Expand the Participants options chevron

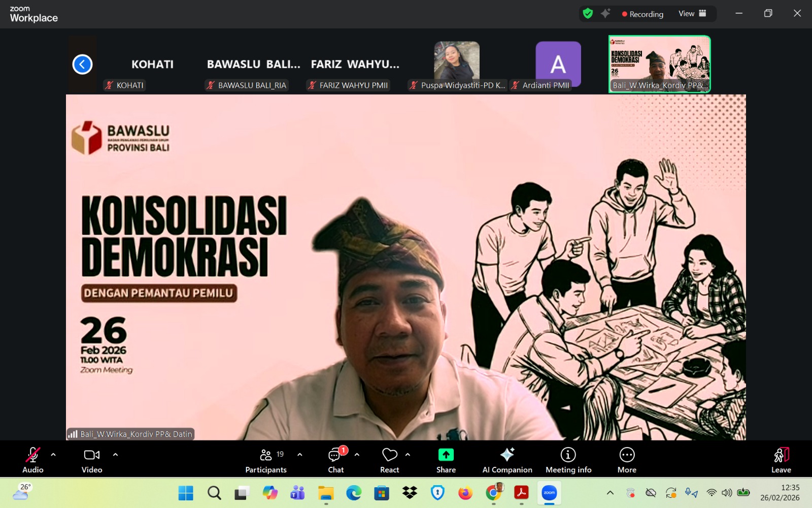click(x=300, y=455)
